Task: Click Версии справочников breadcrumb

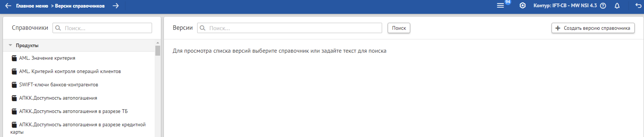Action: point(80,6)
